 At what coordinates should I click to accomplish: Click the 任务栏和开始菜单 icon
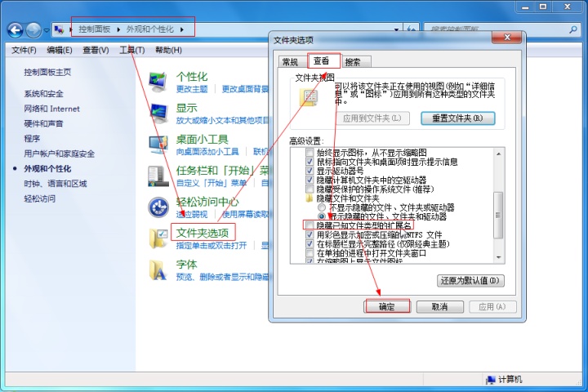[x=158, y=176]
